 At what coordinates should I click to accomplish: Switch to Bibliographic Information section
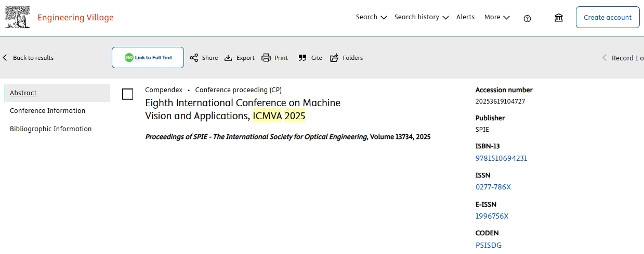tap(50, 129)
